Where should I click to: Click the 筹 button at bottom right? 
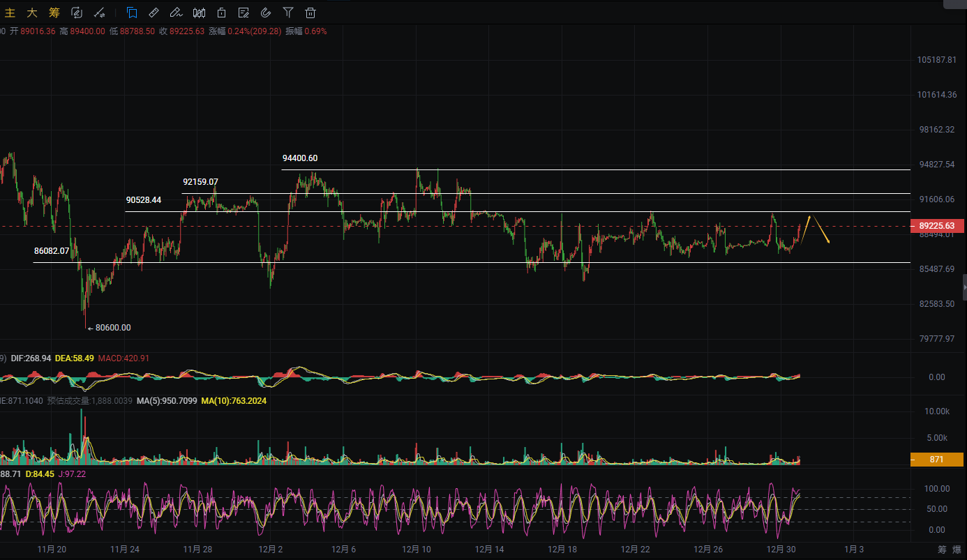coord(941,550)
